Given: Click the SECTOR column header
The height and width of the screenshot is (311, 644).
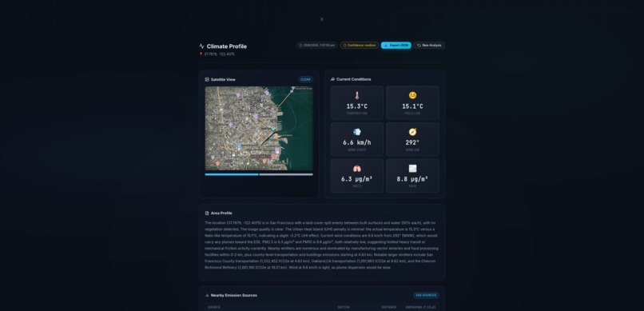Looking at the screenshot, I should [344, 307].
